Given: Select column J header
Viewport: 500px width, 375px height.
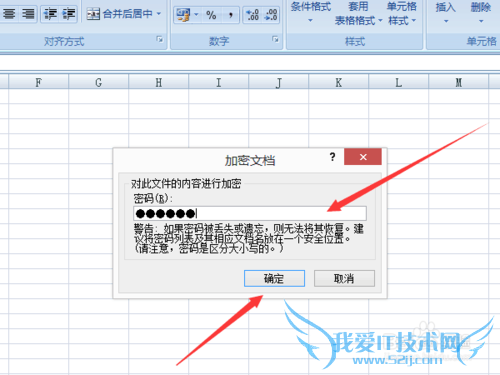Looking at the screenshot, I should (278, 82).
